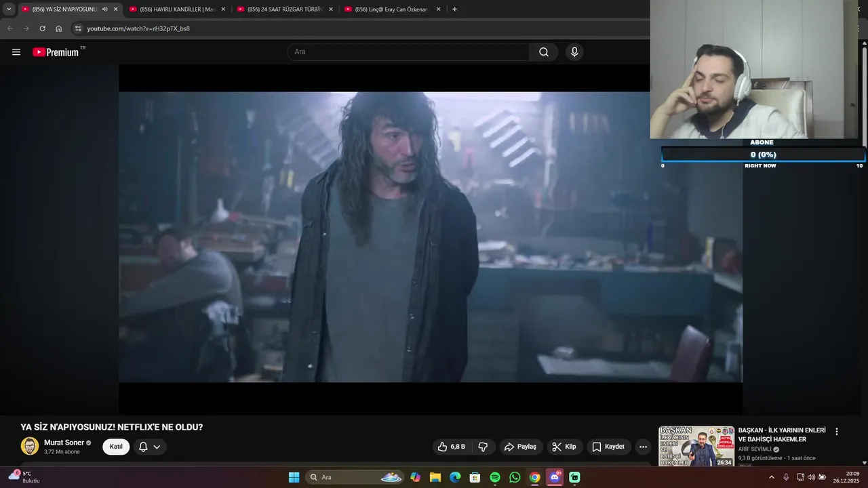Open options menu for BAŞKAN recommended video
The image size is (868, 488).
tap(836, 431)
